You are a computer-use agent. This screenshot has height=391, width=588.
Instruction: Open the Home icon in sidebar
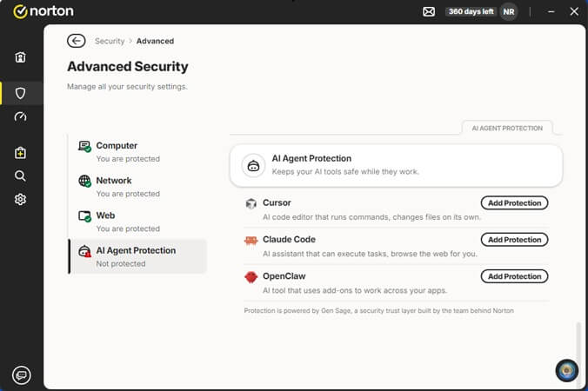click(20, 57)
